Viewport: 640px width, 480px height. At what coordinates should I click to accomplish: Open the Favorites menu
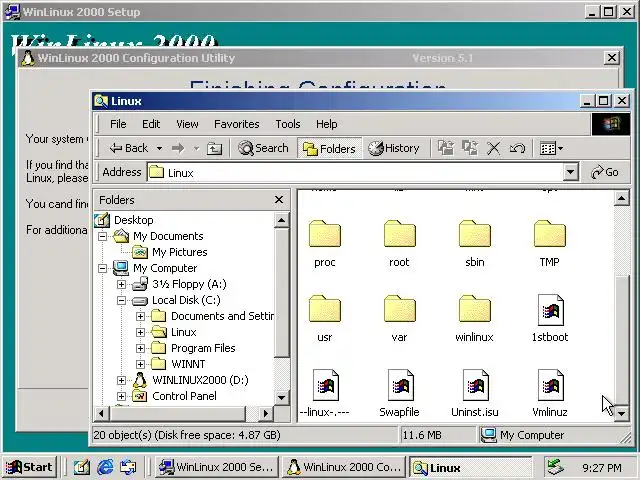tap(237, 124)
